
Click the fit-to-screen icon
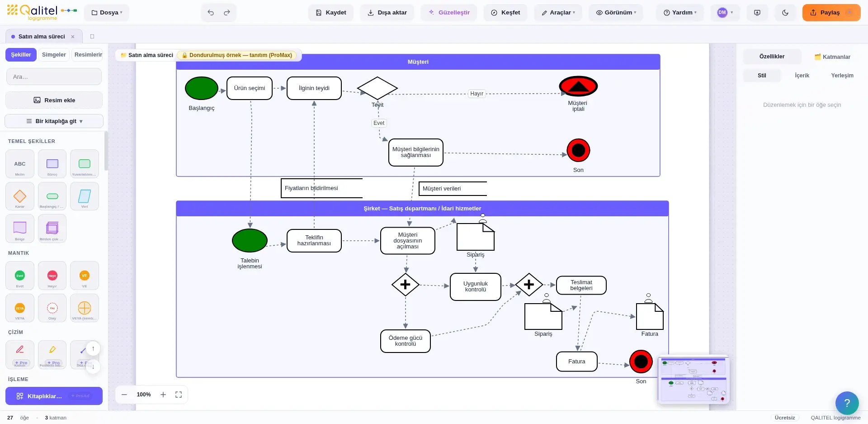tap(179, 395)
